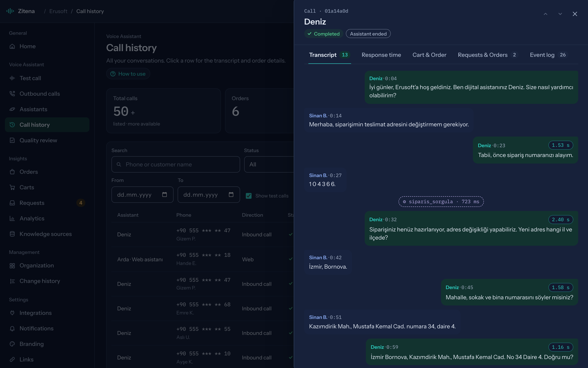Select the Transcript tab
Image resolution: width=588 pixels, height=368 pixels.
(330, 55)
